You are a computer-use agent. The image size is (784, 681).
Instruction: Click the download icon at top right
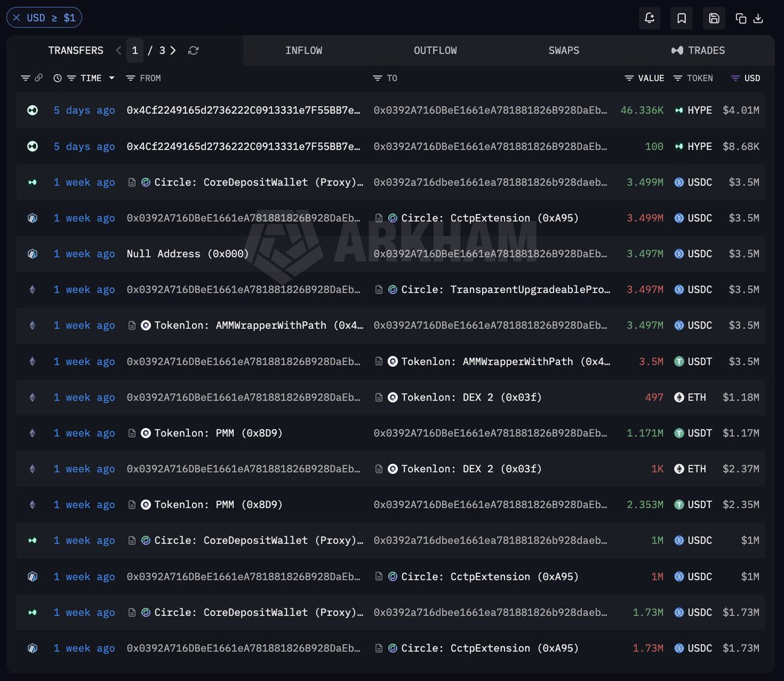(x=758, y=18)
